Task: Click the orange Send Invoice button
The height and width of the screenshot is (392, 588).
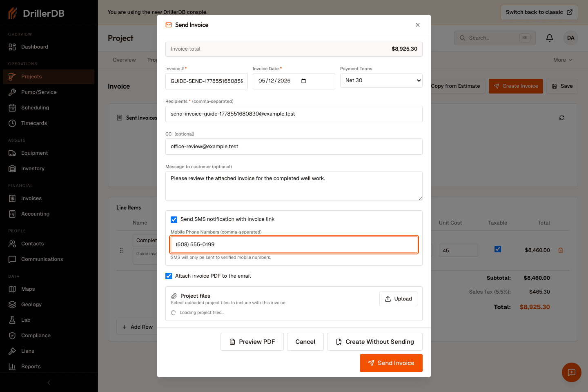Action: coord(391,363)
